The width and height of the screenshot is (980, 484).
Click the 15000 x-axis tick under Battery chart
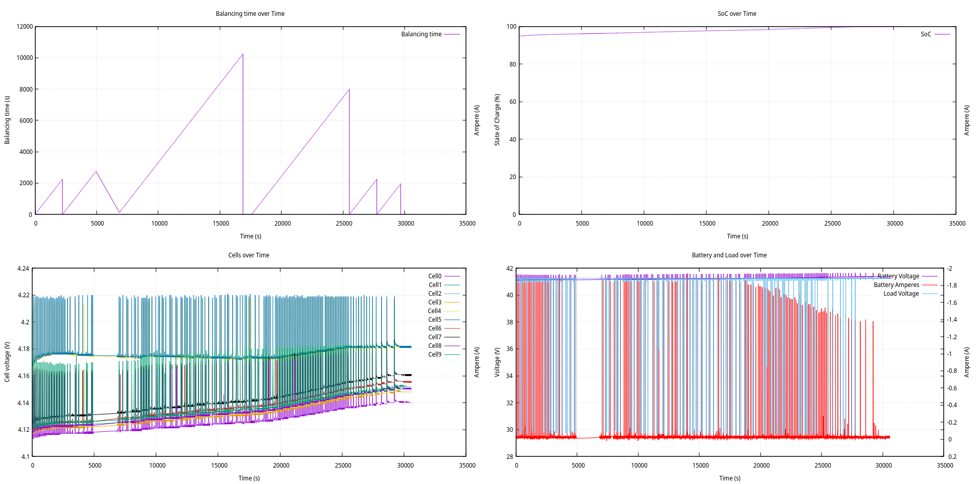coord(701,466)
